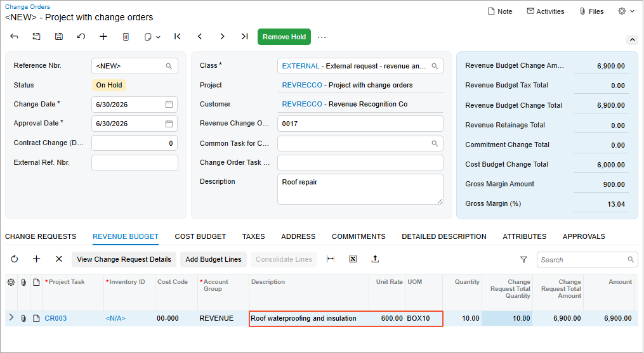644x353 pixels.
Task: Click the back arrow toolbar icon
Action: click(15, 37)
